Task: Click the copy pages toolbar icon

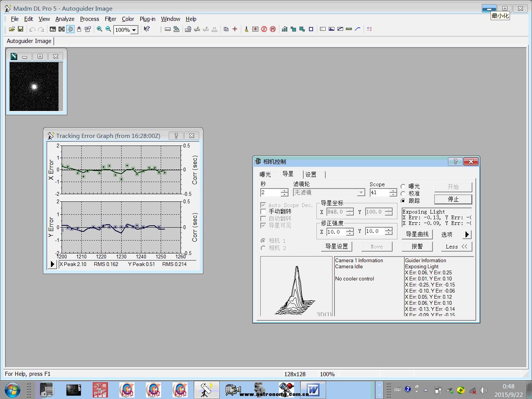Action: (226, 29)
